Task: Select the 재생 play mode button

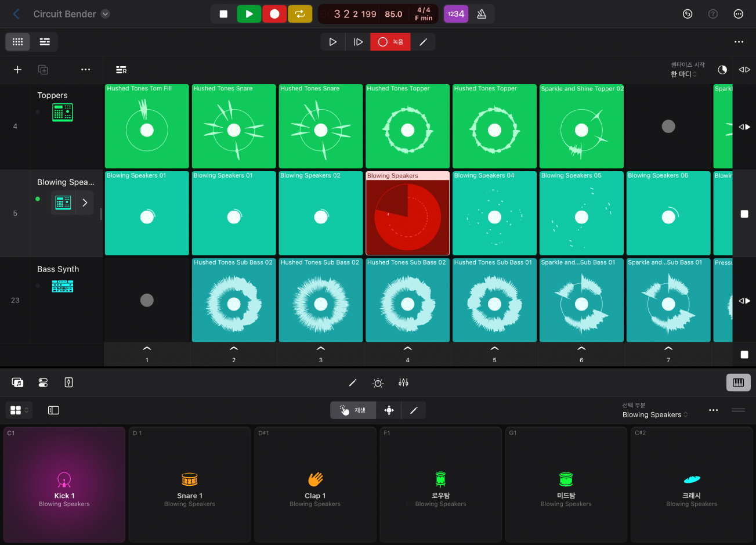Action: coord(353,410)
